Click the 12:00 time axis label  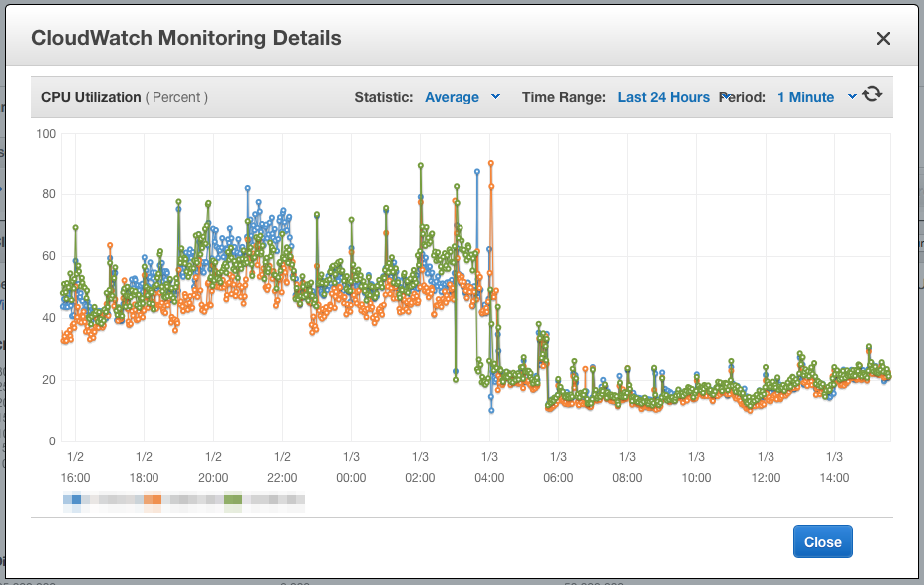tap(766, 478)
